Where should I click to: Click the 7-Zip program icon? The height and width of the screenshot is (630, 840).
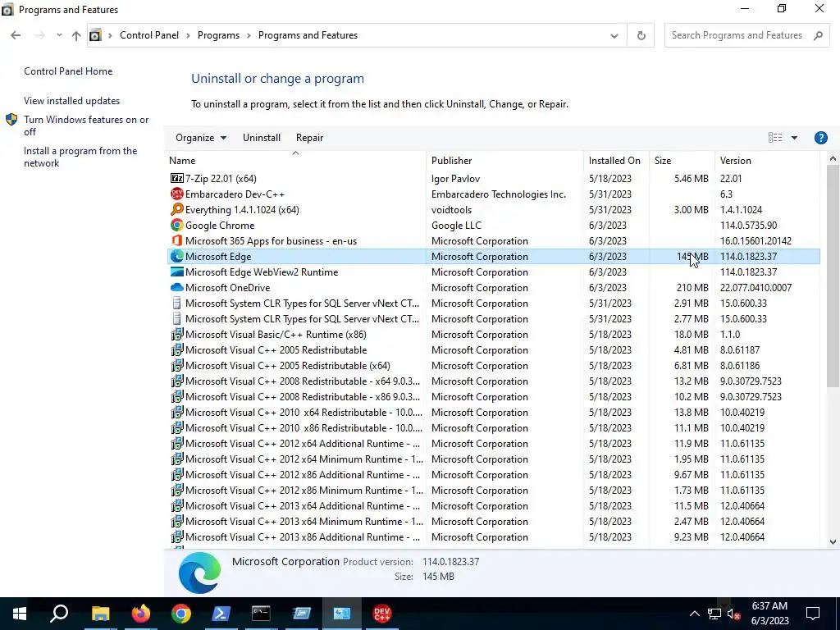click(x=177, y=178)
